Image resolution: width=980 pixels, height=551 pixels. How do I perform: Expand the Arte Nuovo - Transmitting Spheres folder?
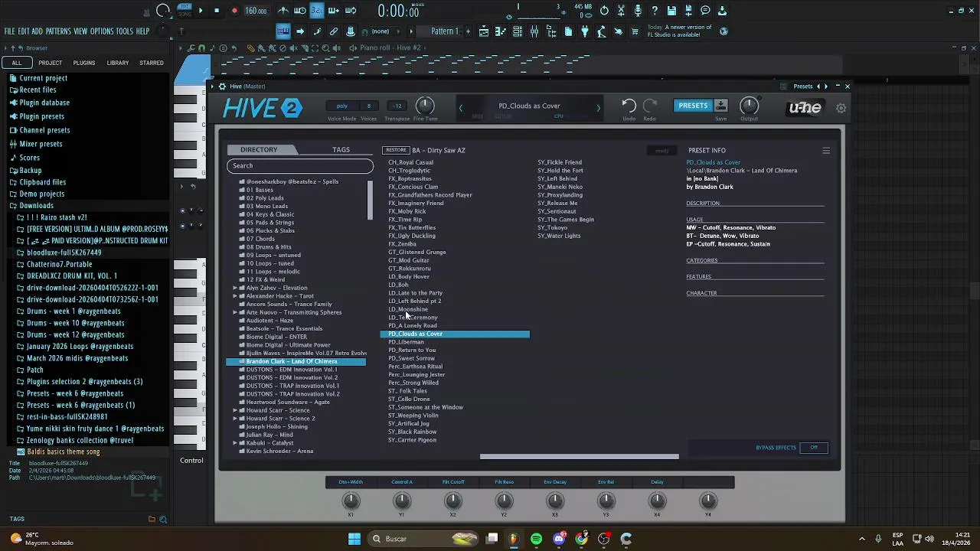[x=235, y=312]
